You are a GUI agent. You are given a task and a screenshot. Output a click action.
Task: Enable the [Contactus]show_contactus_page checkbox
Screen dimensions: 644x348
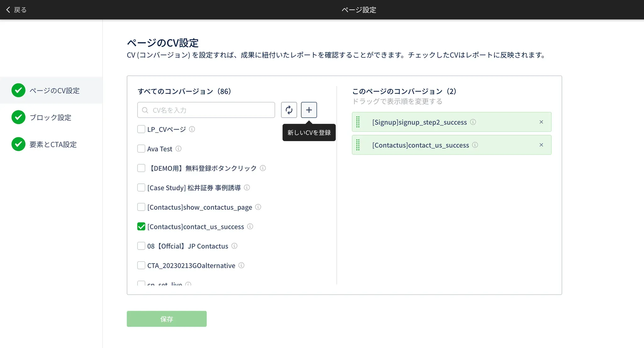141,207
